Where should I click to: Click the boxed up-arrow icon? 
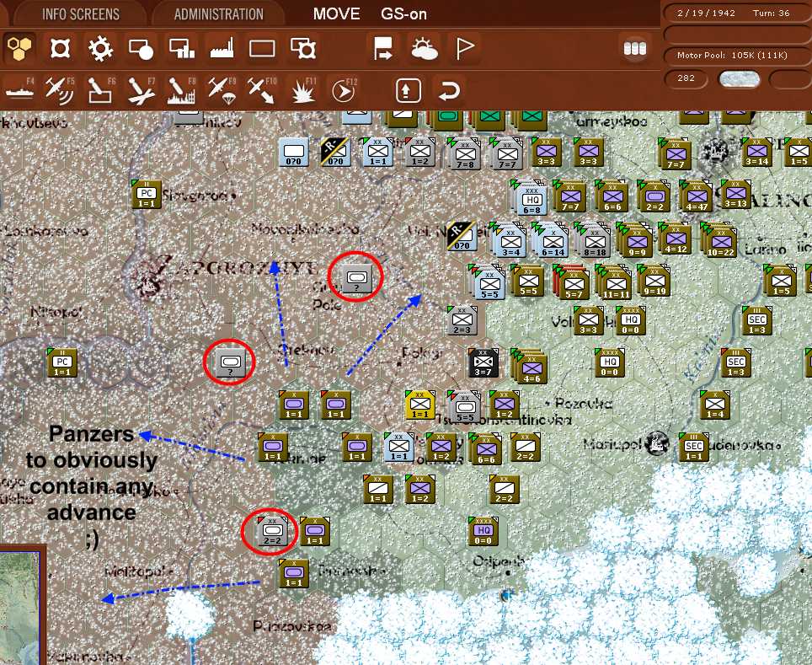[x=409, y=91]
